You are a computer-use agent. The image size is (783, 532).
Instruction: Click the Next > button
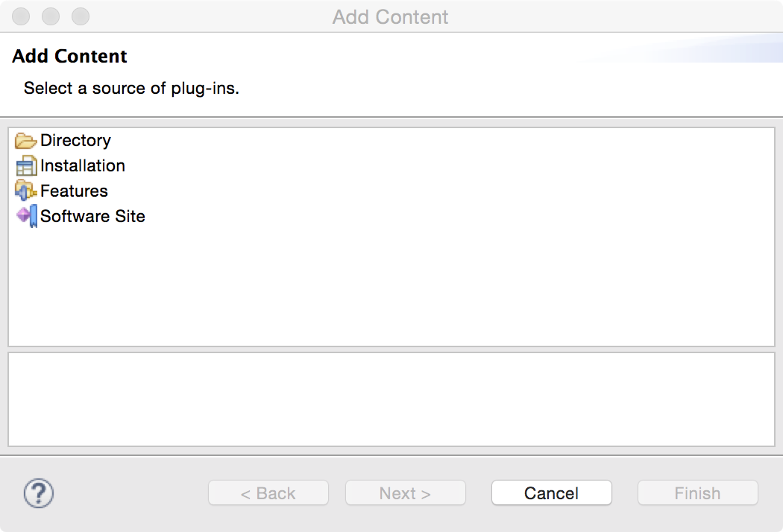pos(405,493)
